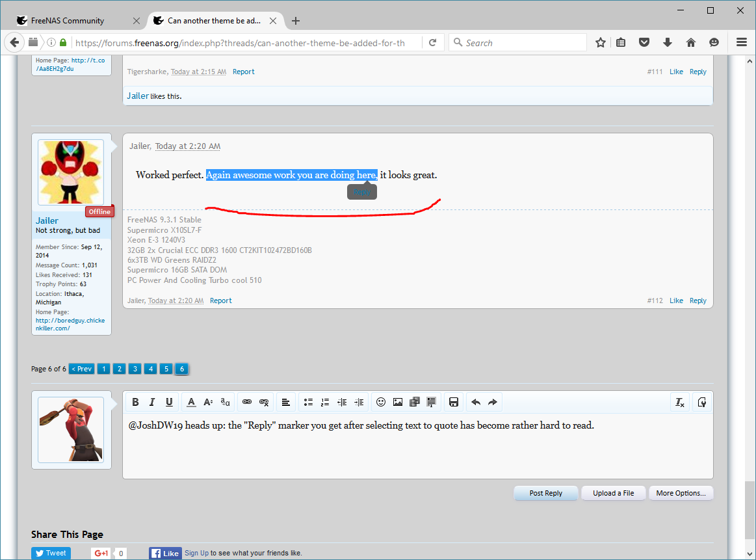
Task: Open the Firefox downloads arrow
Action: (x=668, y=42)
